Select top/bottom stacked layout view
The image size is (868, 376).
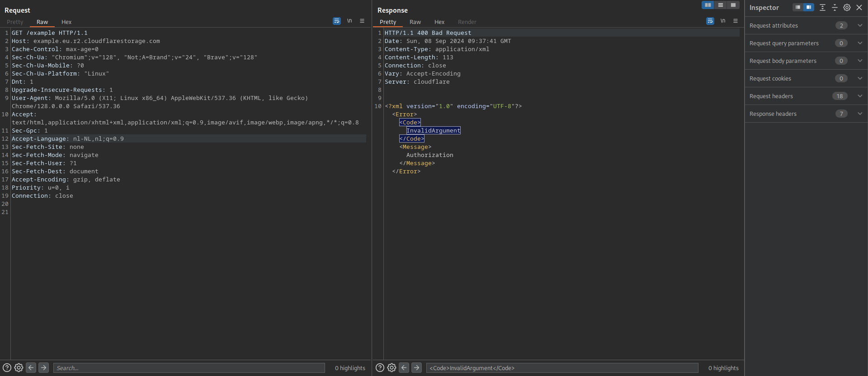(721, 5)
